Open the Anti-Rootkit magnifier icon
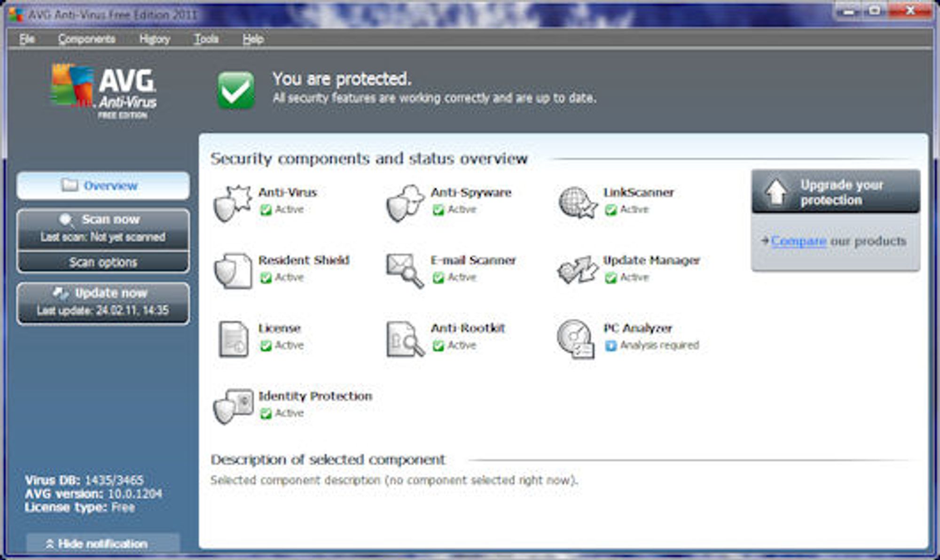The width and height of the screenshot is (940, 560). (x=405, y=339)
